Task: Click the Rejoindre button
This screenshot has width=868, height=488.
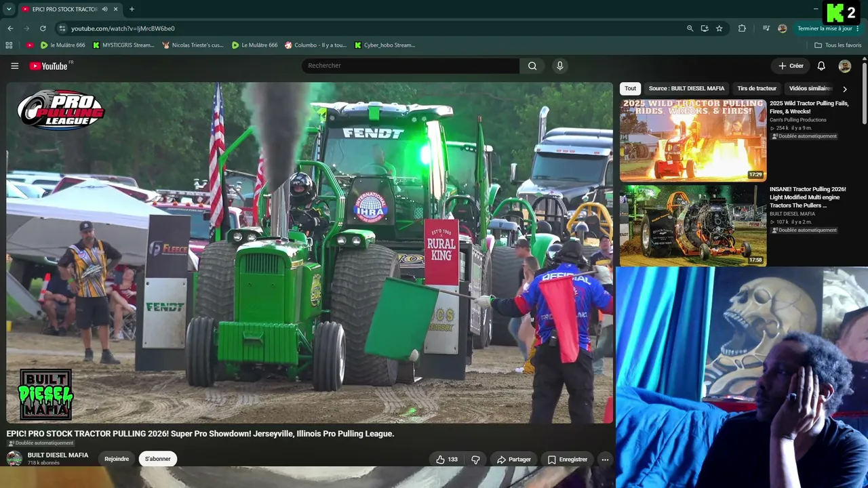Action: (117, 459)
